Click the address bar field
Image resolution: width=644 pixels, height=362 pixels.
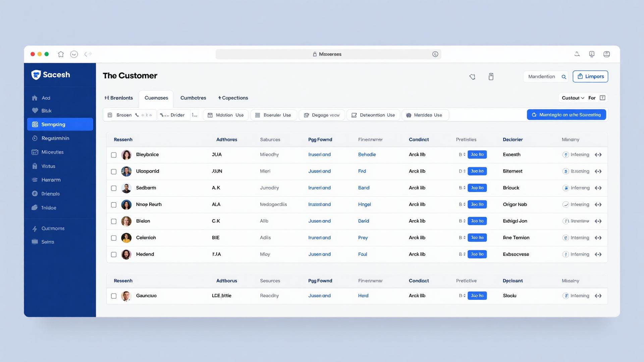(x=328, y=54)
